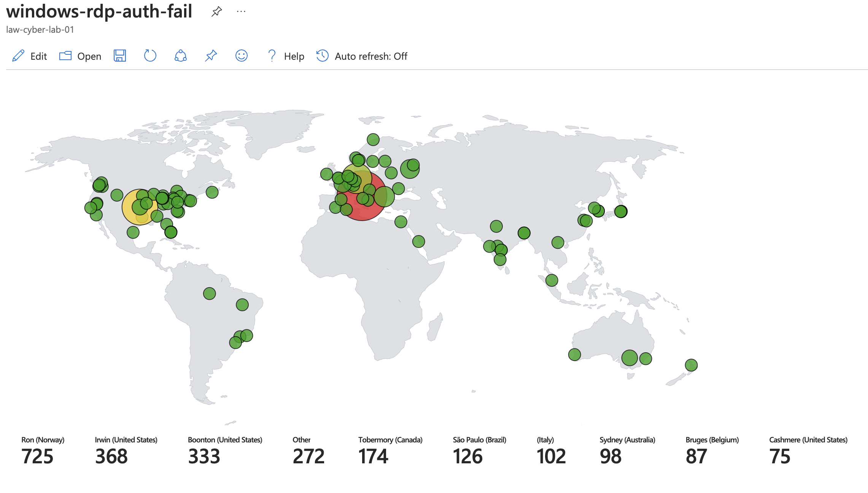This screenshot has height=493, width=868.
Task: Click the toolbar pin to dashboard icon
Action: [x=211, y=56]
